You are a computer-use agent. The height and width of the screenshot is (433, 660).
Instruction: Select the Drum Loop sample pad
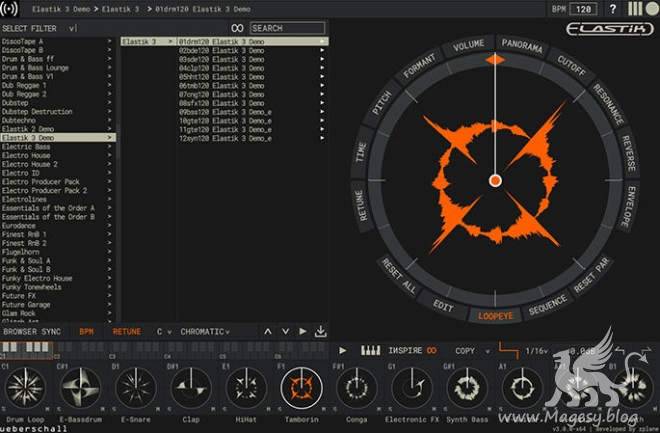[x=25, y=388]
